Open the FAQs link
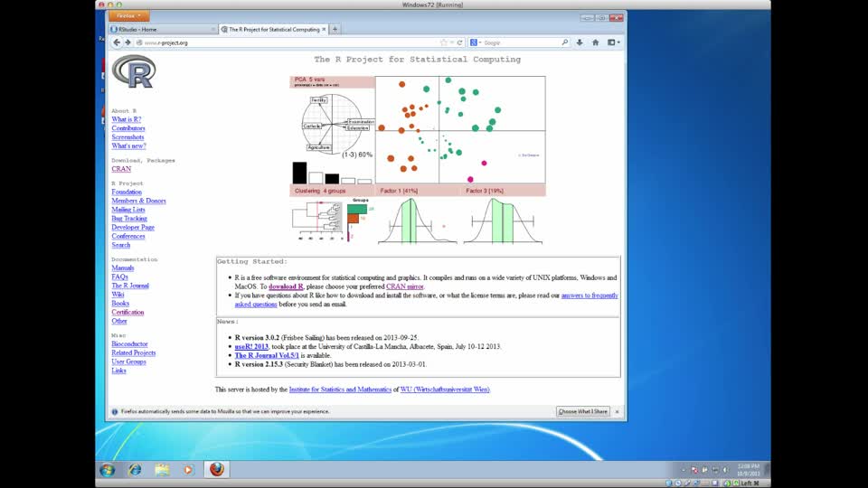This screenshot has height=488, width=868. (119, 277)
